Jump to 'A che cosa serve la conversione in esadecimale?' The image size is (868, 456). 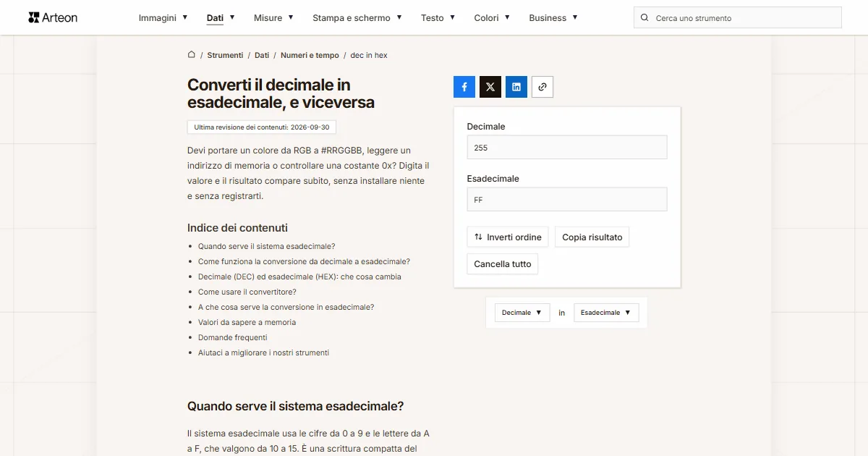(286, 307)
